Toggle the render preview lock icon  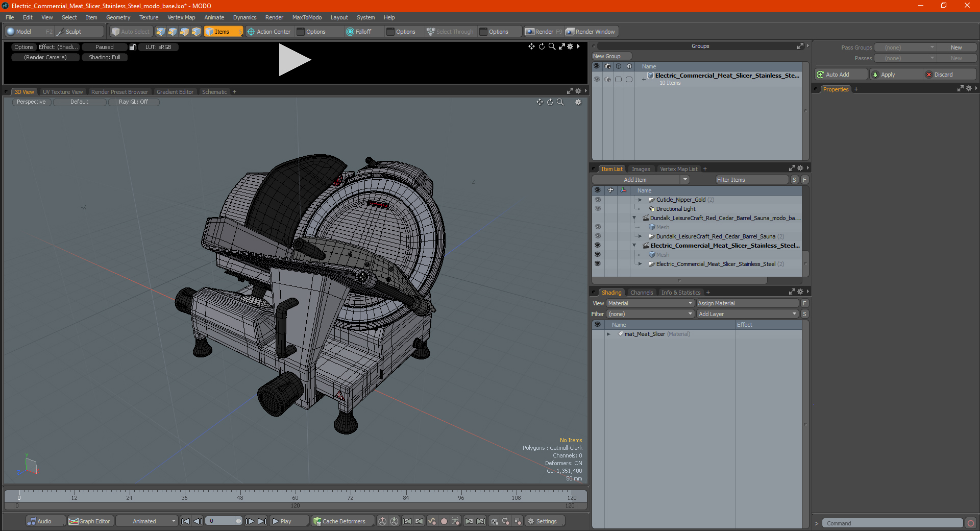coord(133,47)
